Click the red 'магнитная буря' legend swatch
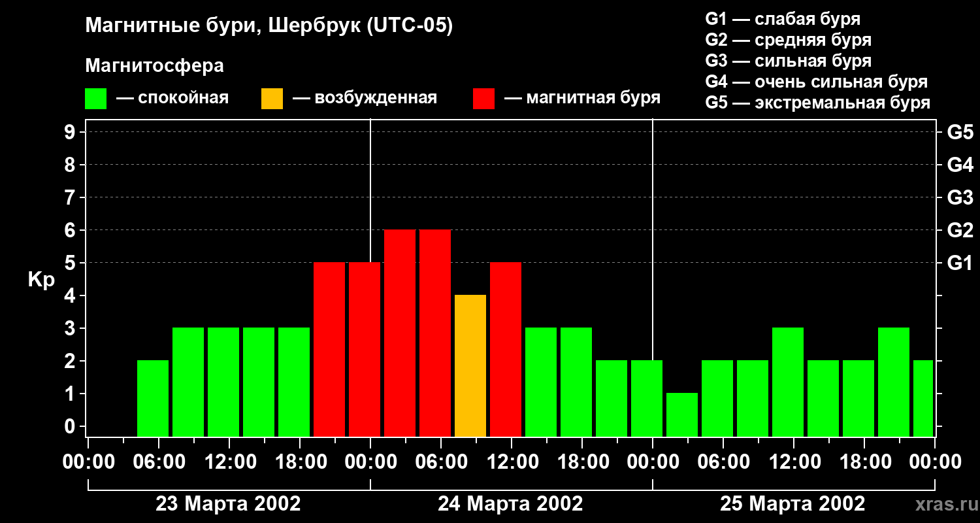 (483, 99)
